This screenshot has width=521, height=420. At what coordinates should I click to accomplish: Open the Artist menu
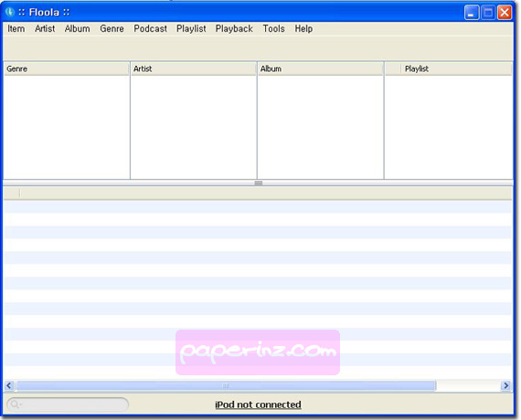click(45, 29)
